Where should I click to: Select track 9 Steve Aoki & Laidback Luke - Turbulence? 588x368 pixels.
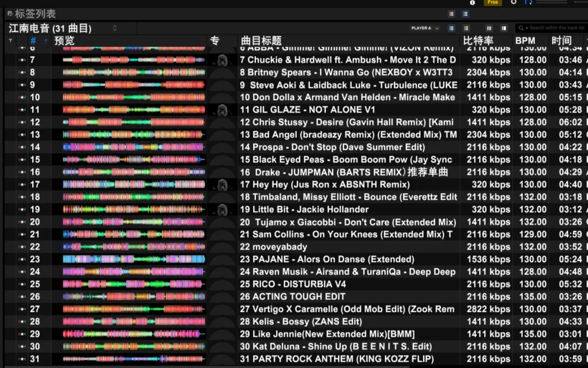349,85
